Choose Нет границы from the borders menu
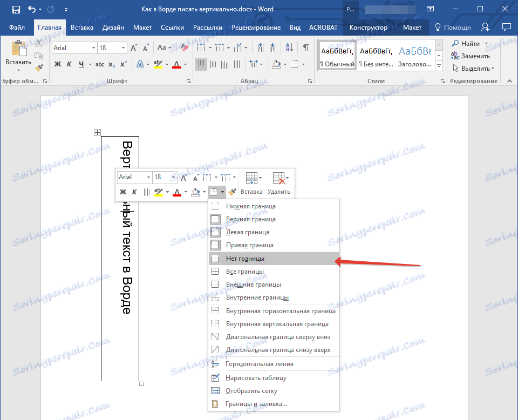The height and width of the screenshot is (420, 518). tap(245, 259)
